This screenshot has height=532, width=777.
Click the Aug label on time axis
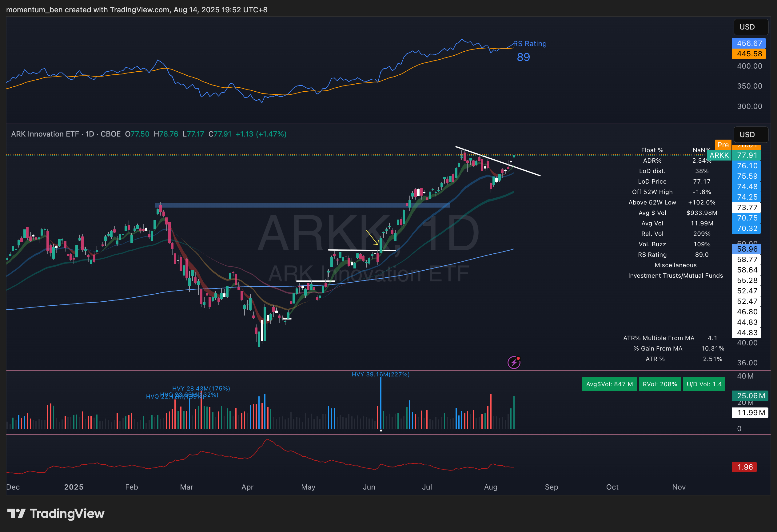click(491, 487)
